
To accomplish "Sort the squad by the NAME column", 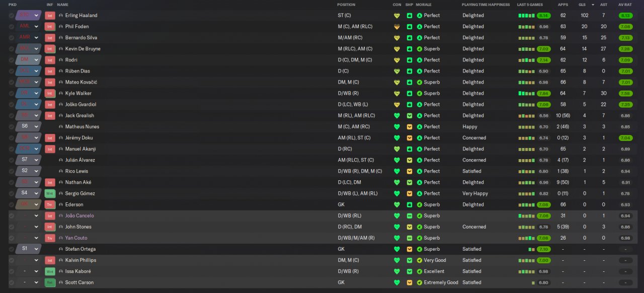I will click(x=63, y=5).
